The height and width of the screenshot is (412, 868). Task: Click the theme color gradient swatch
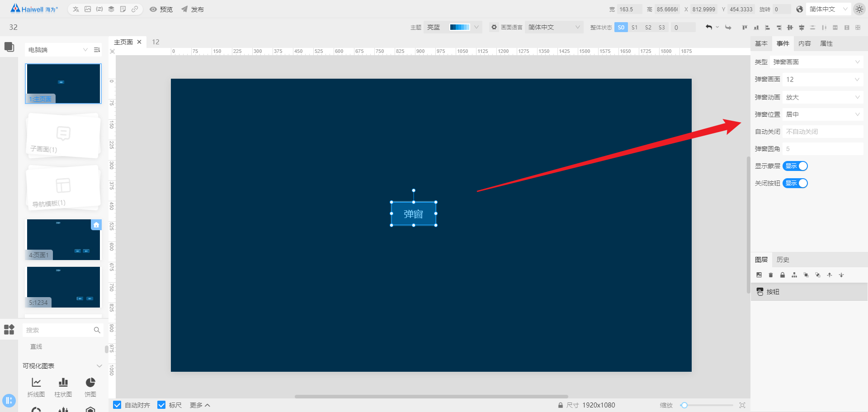pos(460,27)
